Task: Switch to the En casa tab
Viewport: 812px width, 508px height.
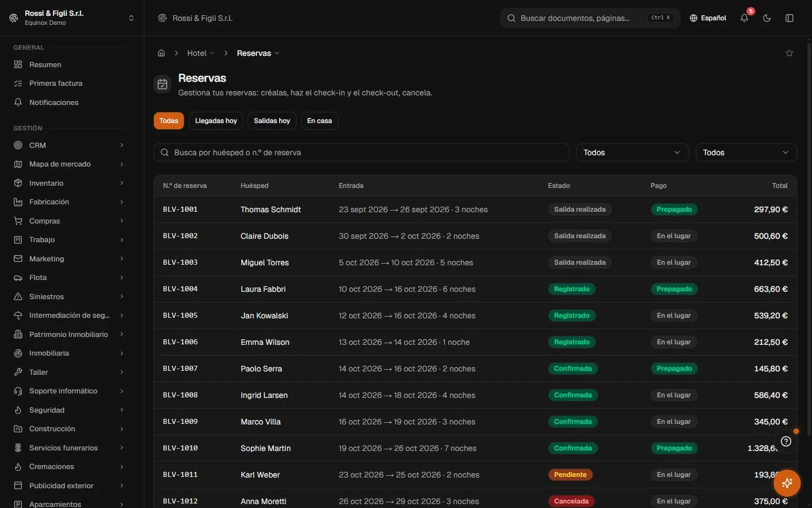Action: coord(319,121)
